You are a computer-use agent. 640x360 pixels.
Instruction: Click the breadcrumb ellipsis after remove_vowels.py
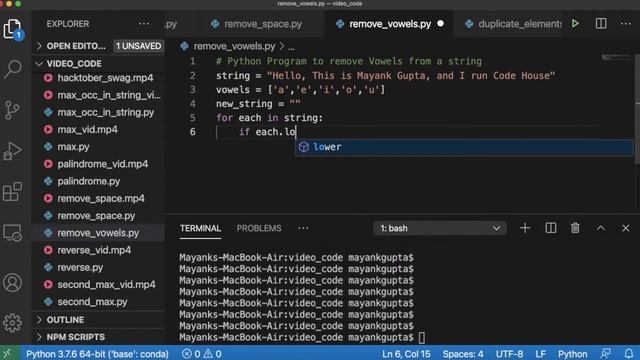click(x=291, y=47)
